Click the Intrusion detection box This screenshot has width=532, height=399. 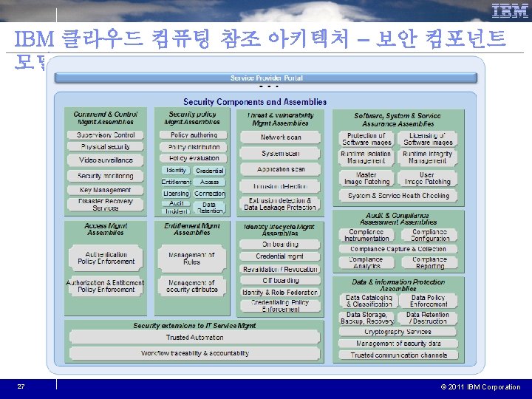coord(280,186)
